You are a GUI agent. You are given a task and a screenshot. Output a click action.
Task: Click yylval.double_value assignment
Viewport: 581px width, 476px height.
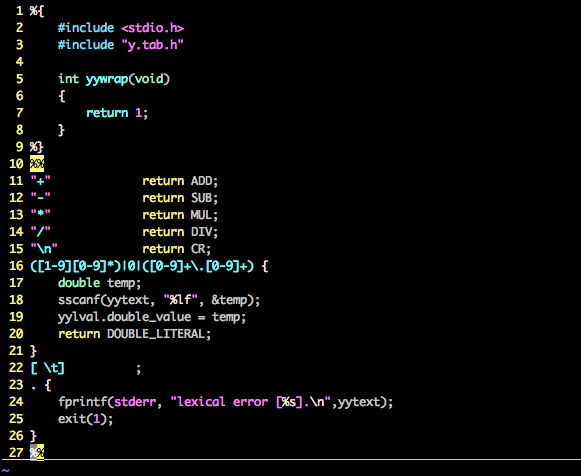(x=152, y=317)
